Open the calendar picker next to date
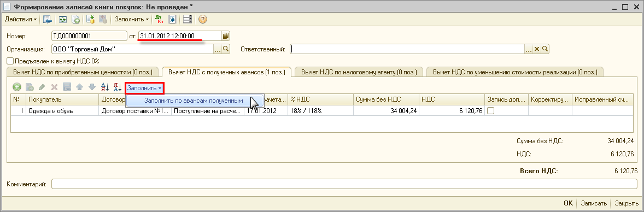The image size is (644, 212). (x=225, y=36)
